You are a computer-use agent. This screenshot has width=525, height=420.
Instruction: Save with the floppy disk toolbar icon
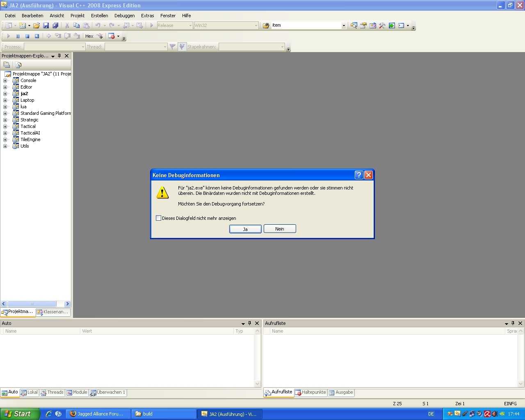[x=46, y=25]
